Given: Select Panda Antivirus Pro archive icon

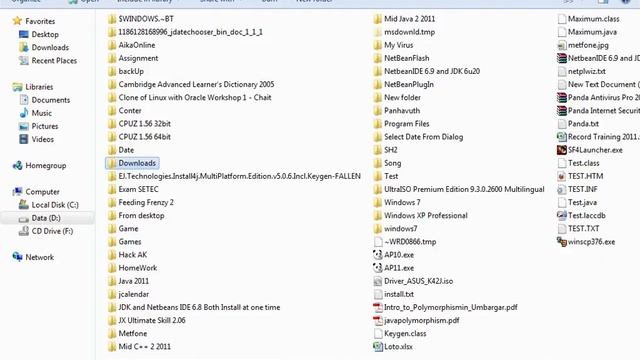Looking at the screenshot, I should [562, 97].
